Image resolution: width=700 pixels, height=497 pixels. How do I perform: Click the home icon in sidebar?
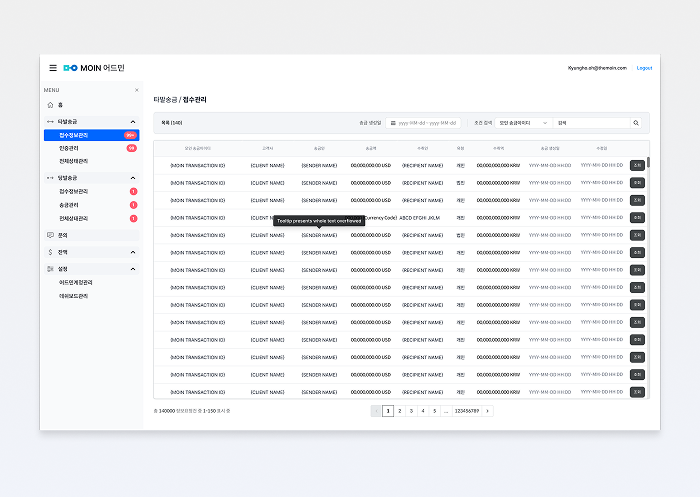(x=50, y=104)
